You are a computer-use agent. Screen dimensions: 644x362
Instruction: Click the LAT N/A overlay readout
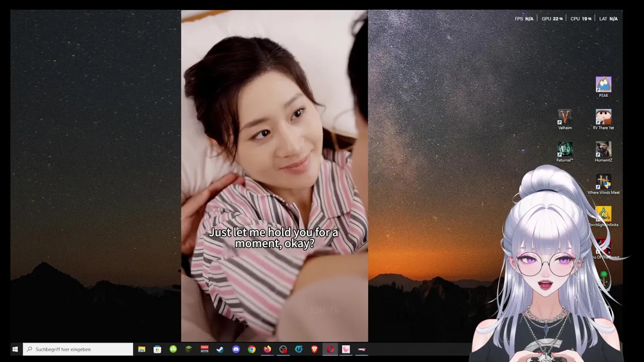608,19
